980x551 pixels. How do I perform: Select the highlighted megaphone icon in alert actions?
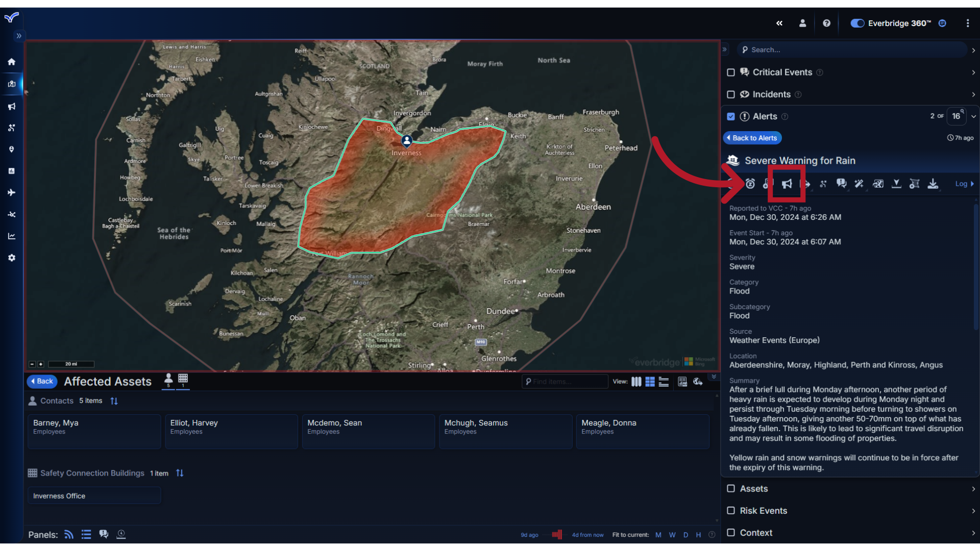[x=787, y=184]
